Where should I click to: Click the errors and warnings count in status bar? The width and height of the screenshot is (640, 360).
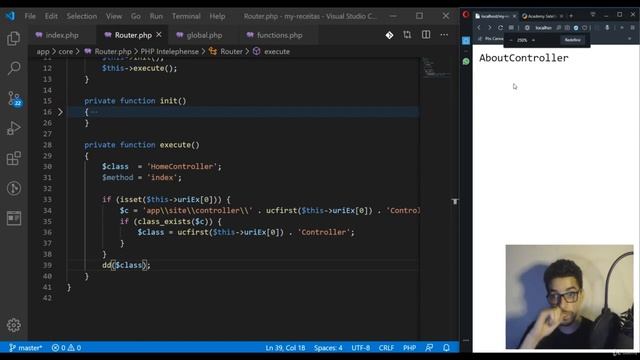coord(66,348)
